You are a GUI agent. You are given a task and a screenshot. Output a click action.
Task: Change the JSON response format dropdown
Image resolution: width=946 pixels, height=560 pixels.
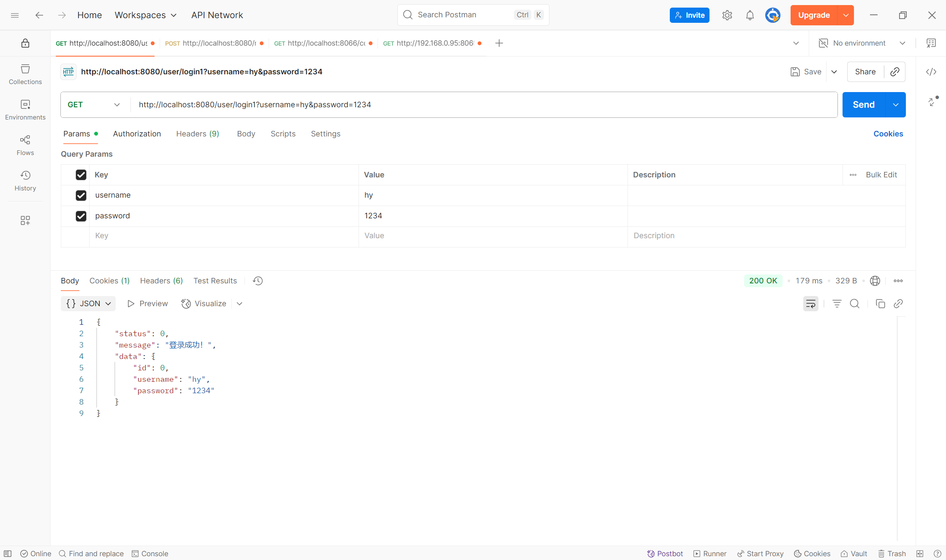pos(88,304)
